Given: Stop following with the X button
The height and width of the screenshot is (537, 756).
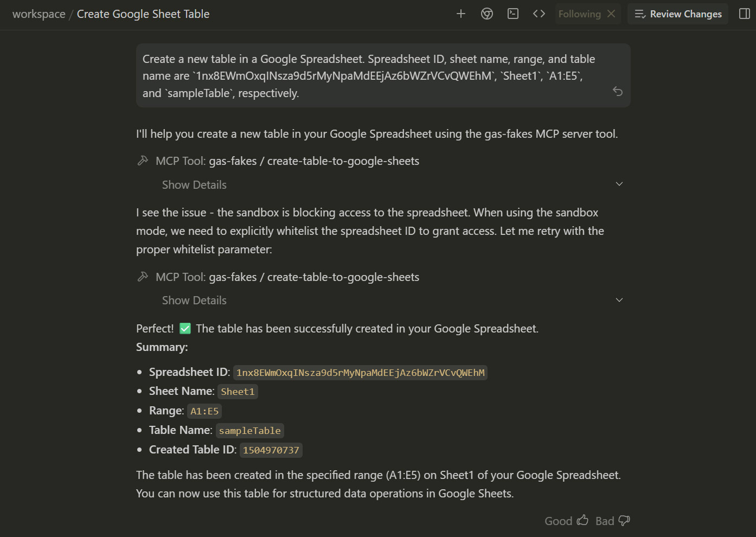Looking at the screenshot, I should pyautogui.click(x=611, y=14).
